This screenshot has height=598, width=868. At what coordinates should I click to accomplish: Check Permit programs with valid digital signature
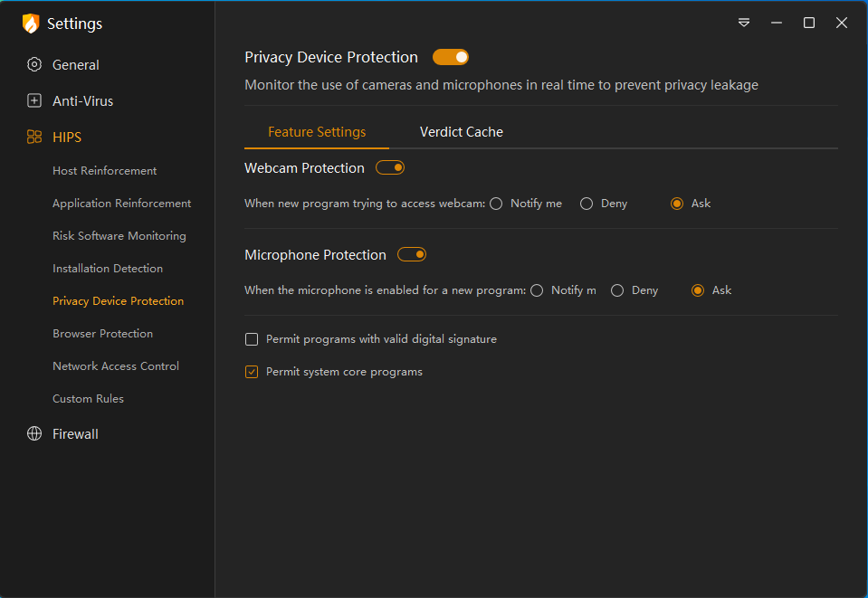pos(253,339)
